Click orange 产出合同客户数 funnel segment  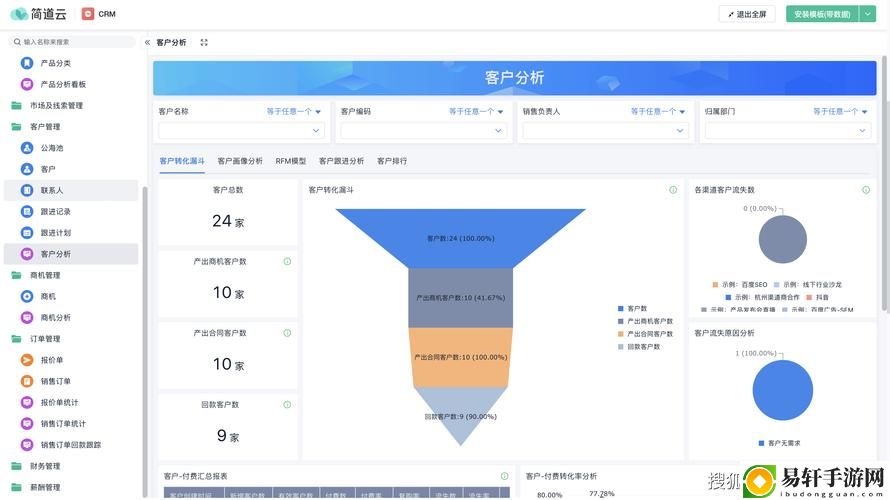click(460, 358)
